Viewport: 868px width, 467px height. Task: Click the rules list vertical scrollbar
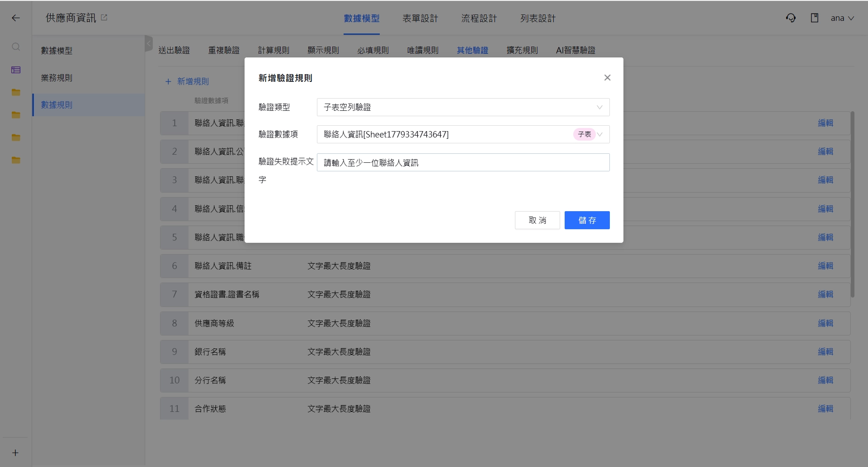853,204
